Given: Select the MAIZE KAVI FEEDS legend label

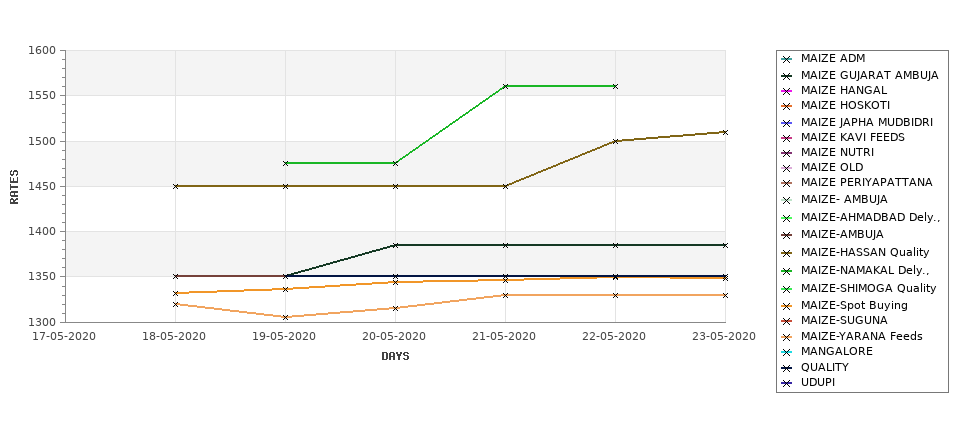Looking at the screenshot, I should (853, 137).
